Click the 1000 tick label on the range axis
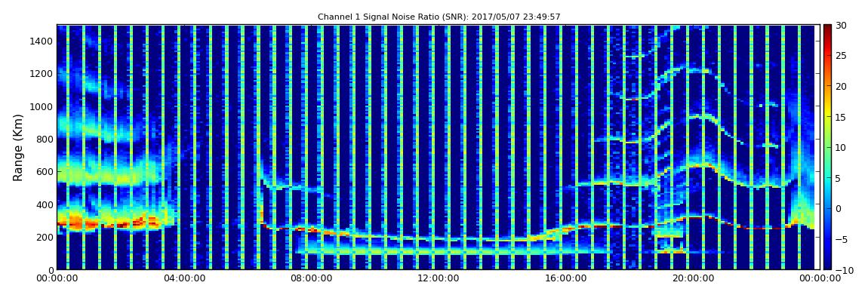Image resolution: width=868 pixels, height=307 pixels. click(42, 106)
